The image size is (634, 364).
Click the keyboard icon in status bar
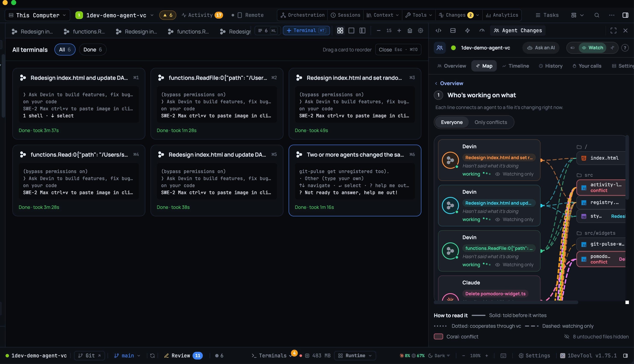pyautogui.click(x=503, y=355)
